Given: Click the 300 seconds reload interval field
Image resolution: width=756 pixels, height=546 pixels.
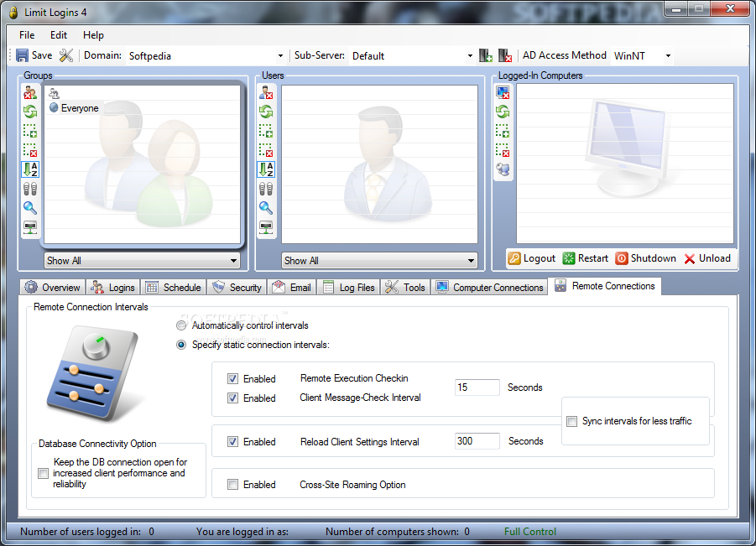Looking at the screenshot, I should click(477, 441).
